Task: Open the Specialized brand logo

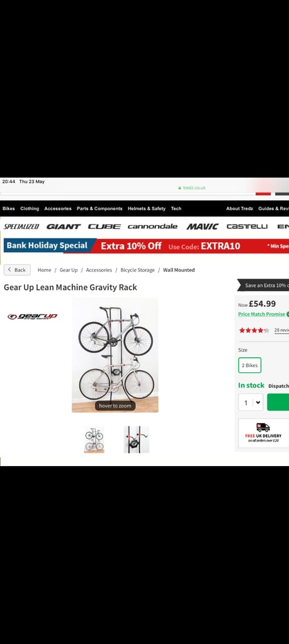Action: click(x=21, y=226)
